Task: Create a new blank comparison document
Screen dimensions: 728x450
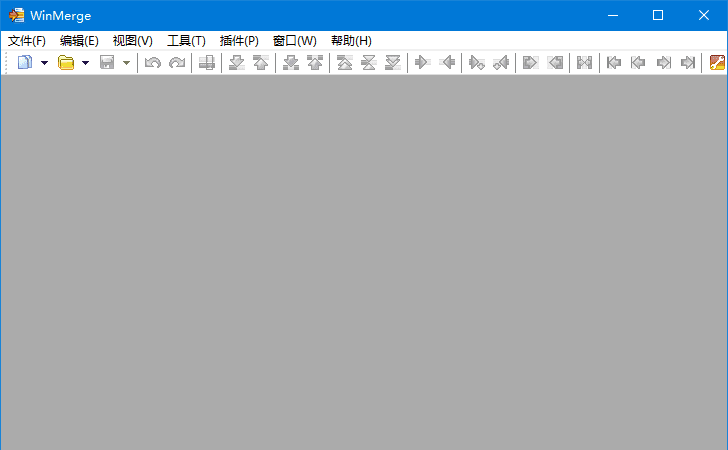Action: (25, 62)
